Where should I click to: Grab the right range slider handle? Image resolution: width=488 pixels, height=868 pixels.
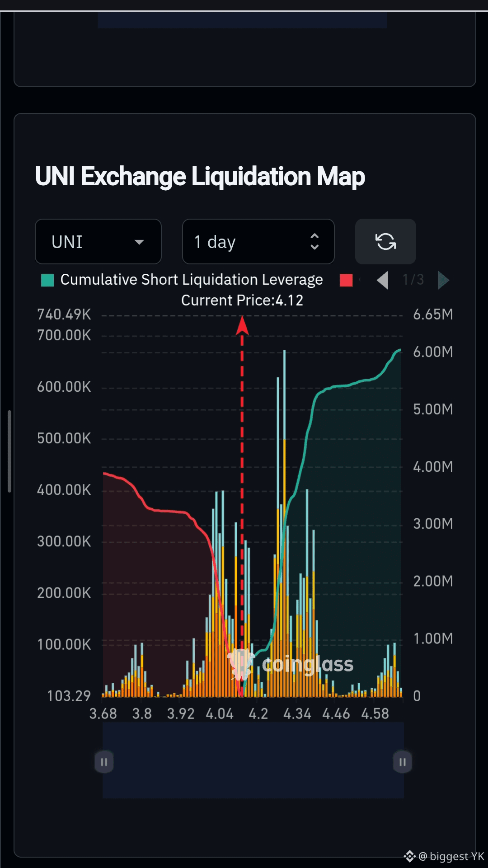click(402, 762)
